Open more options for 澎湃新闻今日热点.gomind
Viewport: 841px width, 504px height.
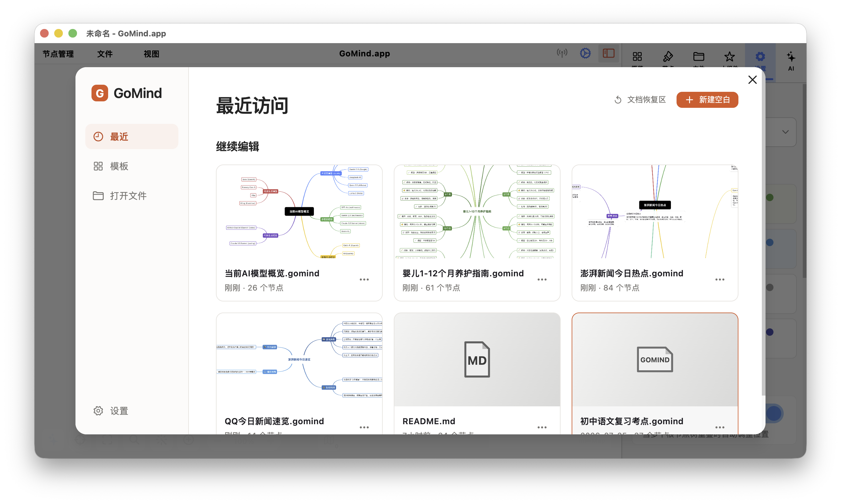click(719, 279)
